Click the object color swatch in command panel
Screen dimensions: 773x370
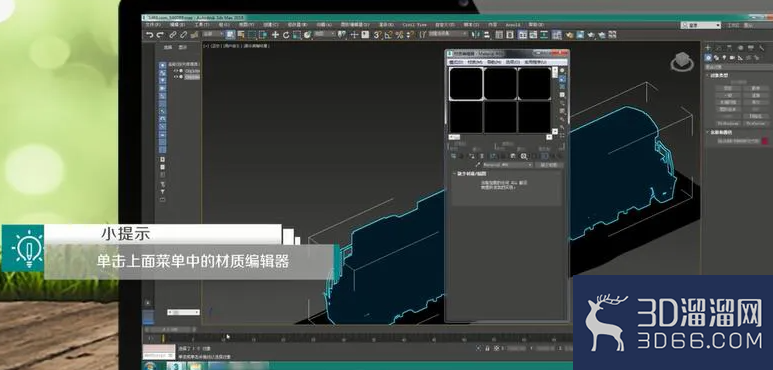click(765, 141)
